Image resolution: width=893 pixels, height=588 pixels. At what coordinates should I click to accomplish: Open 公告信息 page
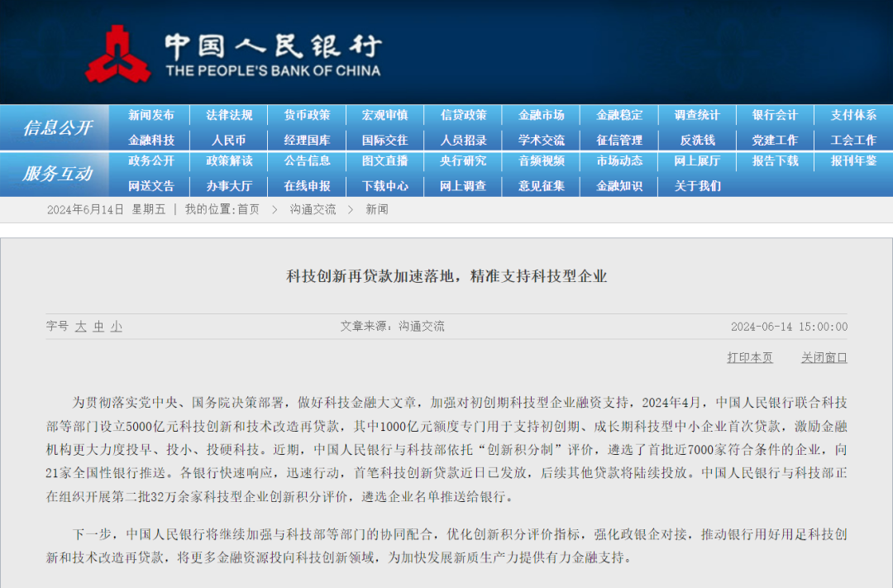(x=307, y=160)
